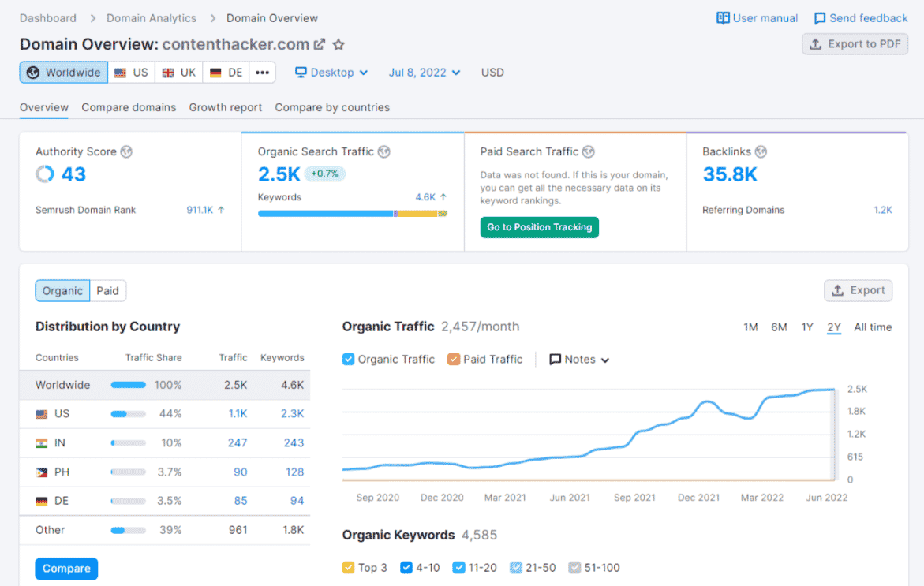
Task: Click the Notes speech bubble icon
Action: [x=555, y=360]
